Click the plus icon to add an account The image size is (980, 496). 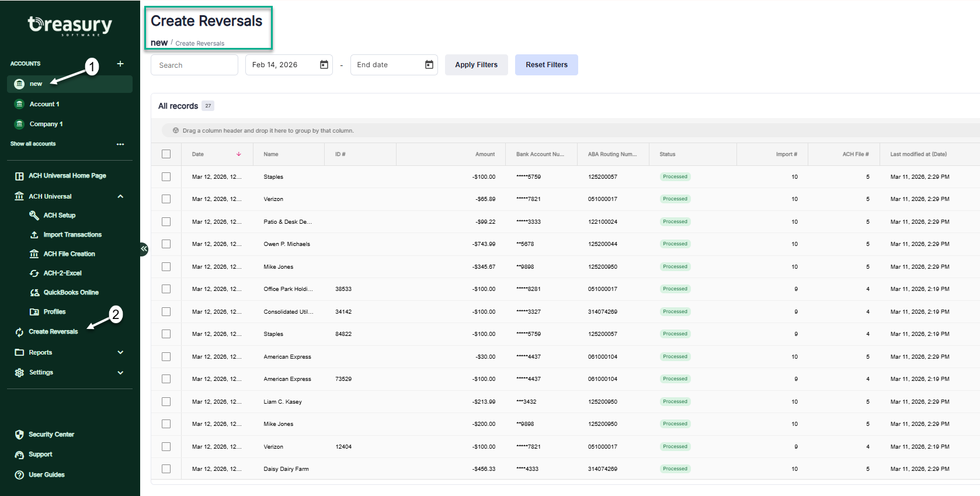tap(120, 64)
